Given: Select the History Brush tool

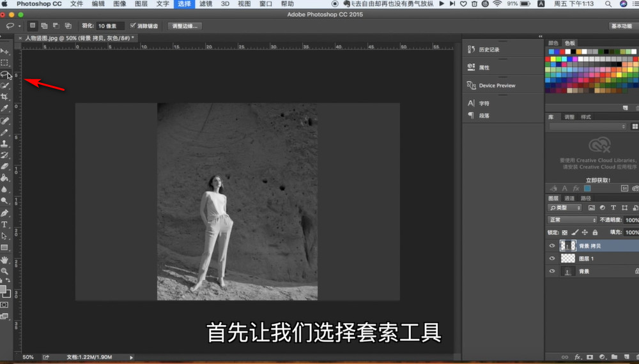Looking at the screenshot, I should (x=4, y=155).
